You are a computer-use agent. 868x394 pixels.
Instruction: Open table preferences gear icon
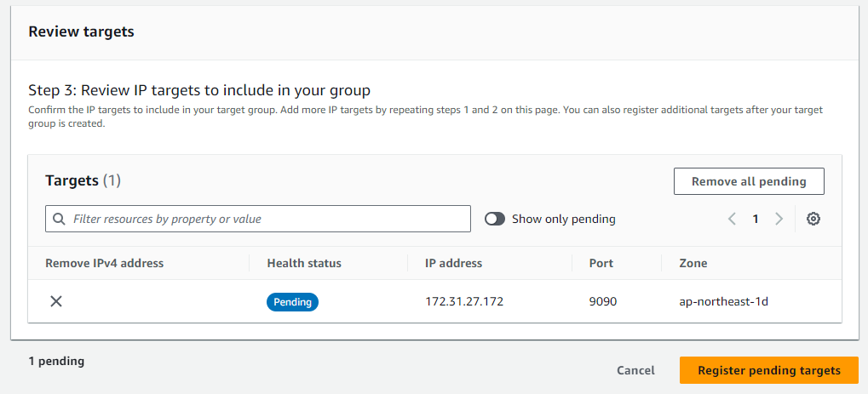813,220
